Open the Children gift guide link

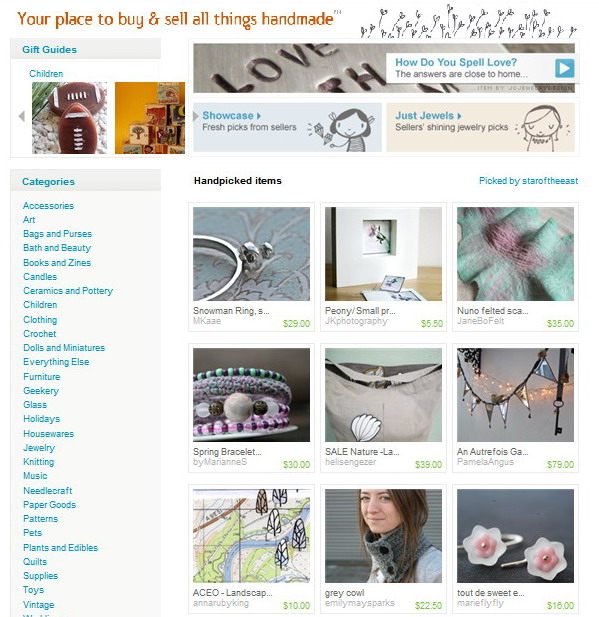click(46, 74)
